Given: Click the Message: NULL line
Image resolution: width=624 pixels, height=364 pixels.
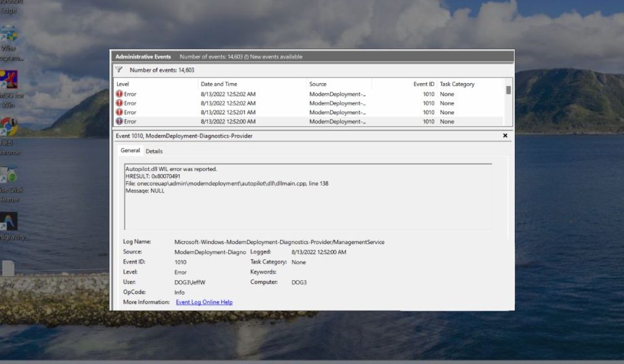Looking at the screenshot, I should point(145,191).
